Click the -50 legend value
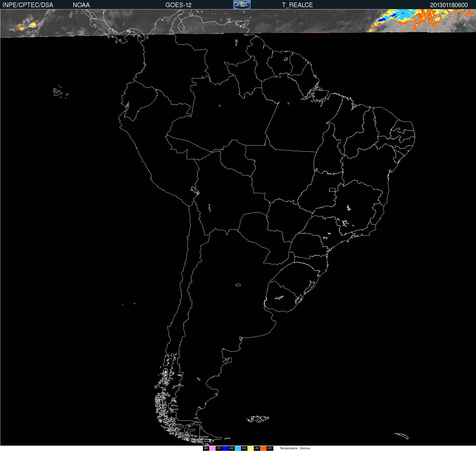 244,448
